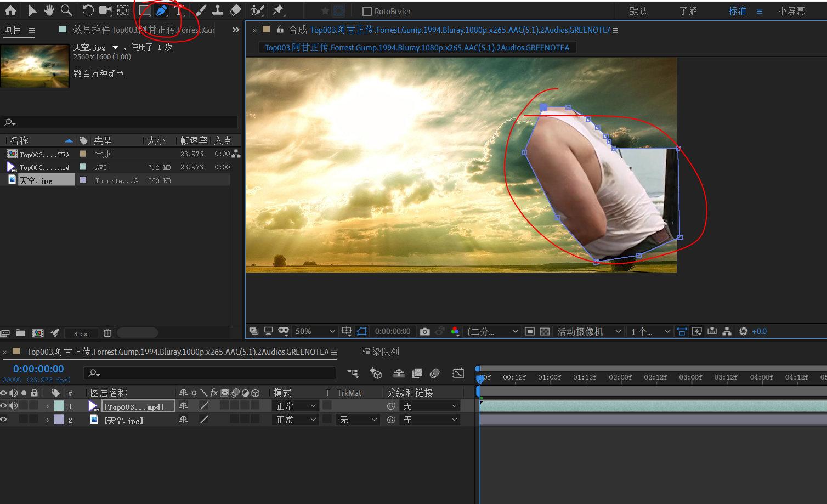Viewport: 827px width, 504px height.
Task: Open TrkMat dropdown for 天空.jpg layer
Action: coord(358,420)
